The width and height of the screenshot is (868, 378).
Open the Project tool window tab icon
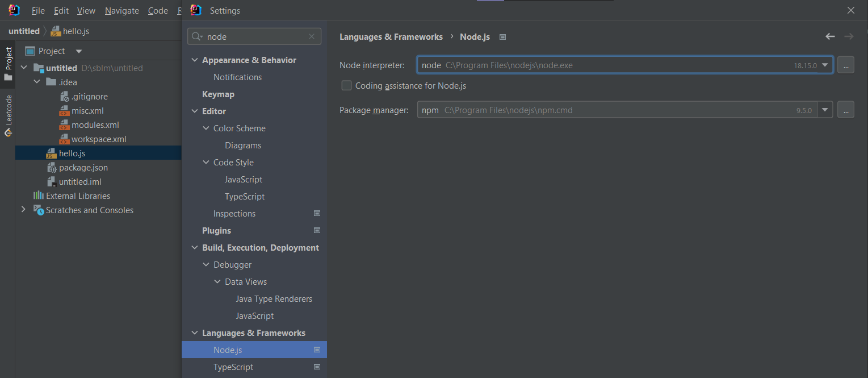pyautogui.click(x=8, y=77)
